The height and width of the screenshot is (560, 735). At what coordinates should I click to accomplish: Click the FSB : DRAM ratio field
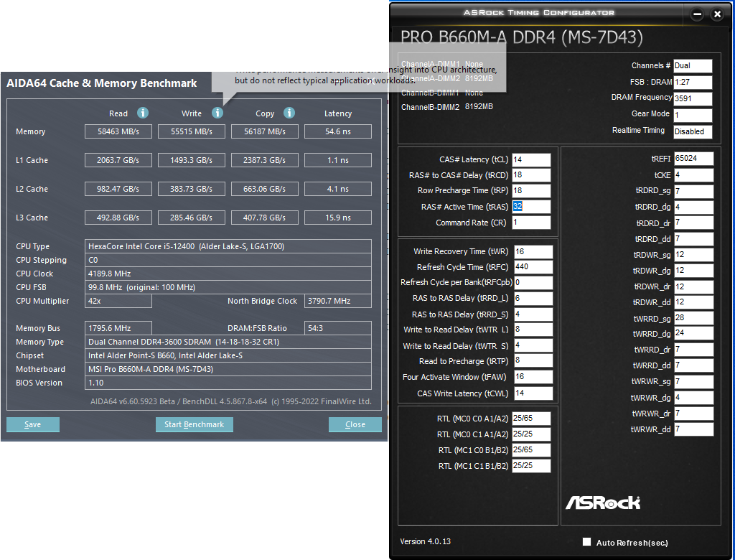pos(693,83)
